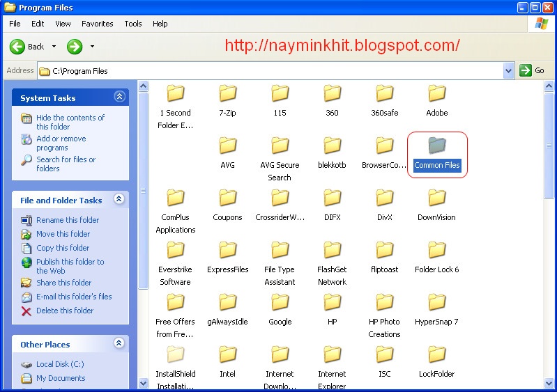Click the Delete this folder red X icon

pyautogui.click(x=26, y=311)
